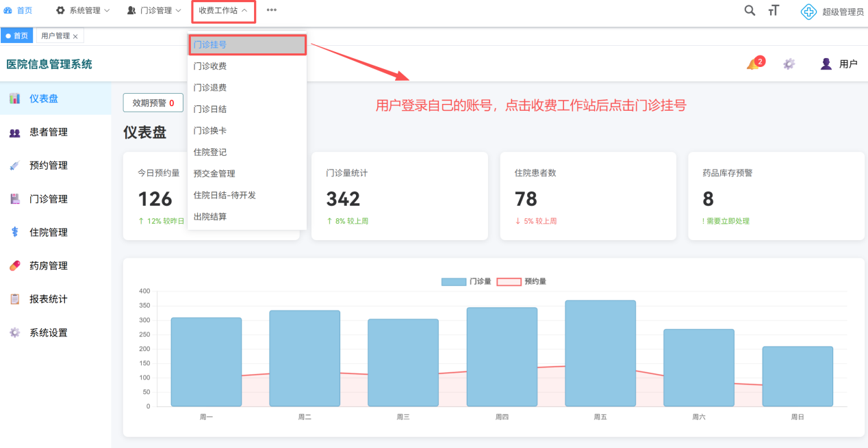Viewport: 868px width, 448px height.
Task: Expand the 门诊管理 top dropdown menu
Action: pos(154,10)
